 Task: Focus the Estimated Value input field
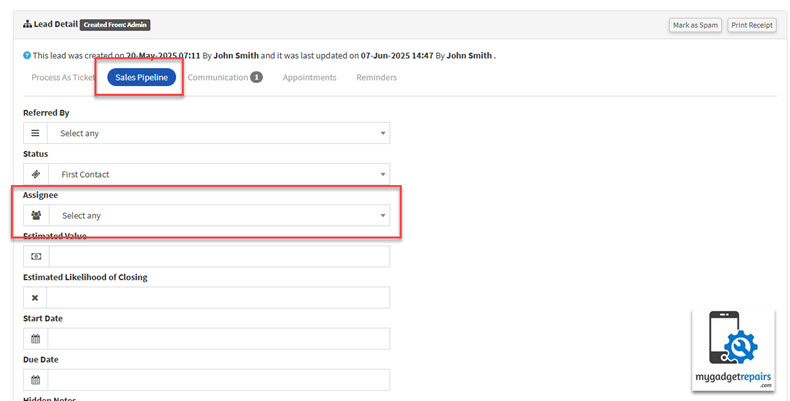pos(219,256)
